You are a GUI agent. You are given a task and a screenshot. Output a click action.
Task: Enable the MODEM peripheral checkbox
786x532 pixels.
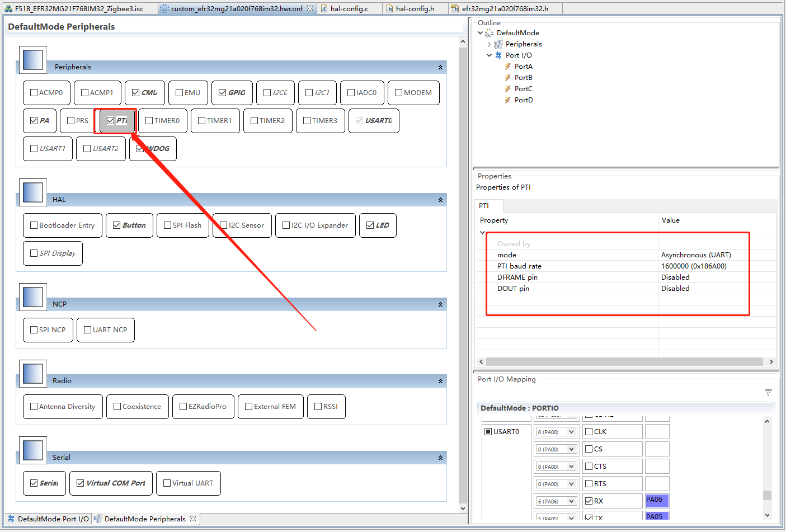pos(399,93)
